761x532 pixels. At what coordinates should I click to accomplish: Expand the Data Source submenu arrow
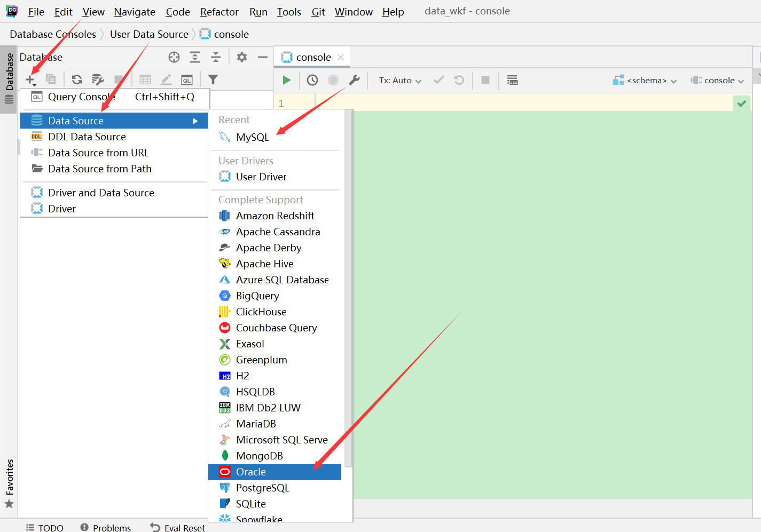(195, 121)
